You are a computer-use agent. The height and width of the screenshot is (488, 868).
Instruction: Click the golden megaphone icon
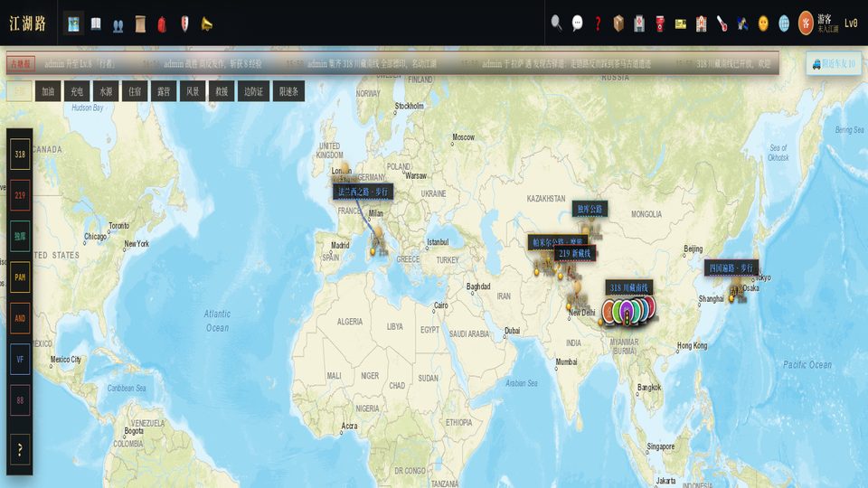click(x=206, y=23)
